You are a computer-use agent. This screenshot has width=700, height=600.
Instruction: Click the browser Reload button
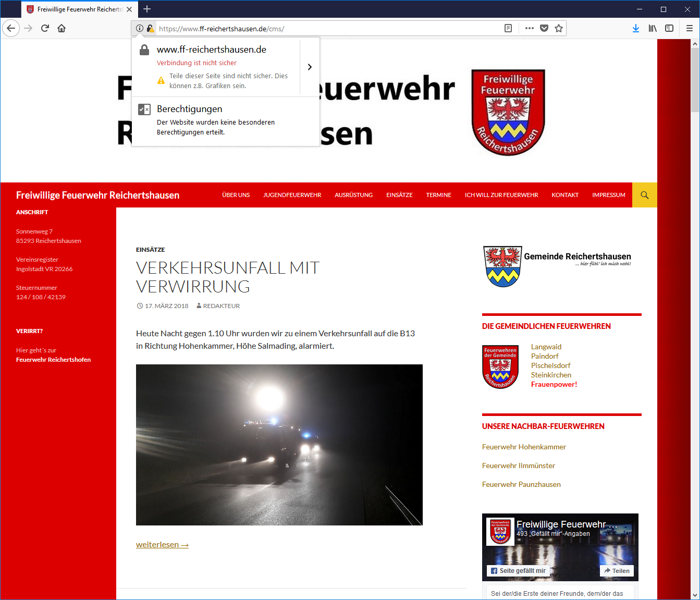pos(45,28)
